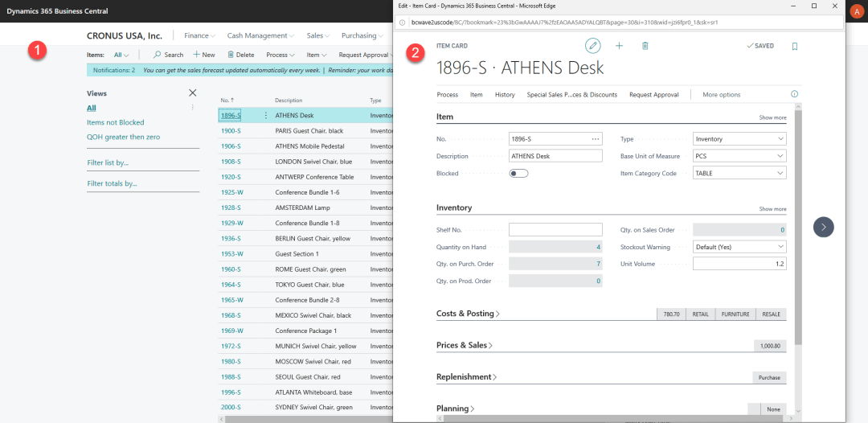Click Filter totals by...

pyautogui.click(x=112, y=183)
